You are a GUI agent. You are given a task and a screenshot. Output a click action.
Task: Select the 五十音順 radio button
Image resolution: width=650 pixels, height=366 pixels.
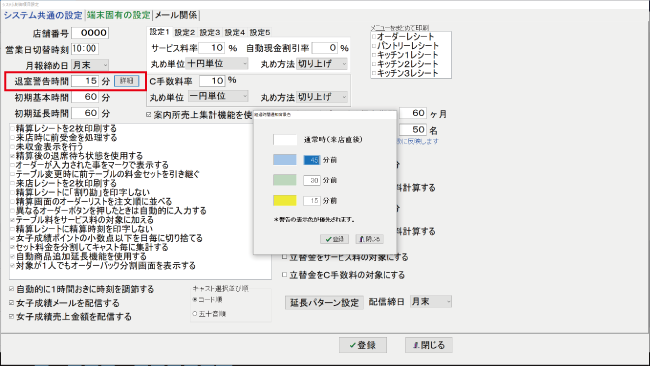(x=195, y=314)
